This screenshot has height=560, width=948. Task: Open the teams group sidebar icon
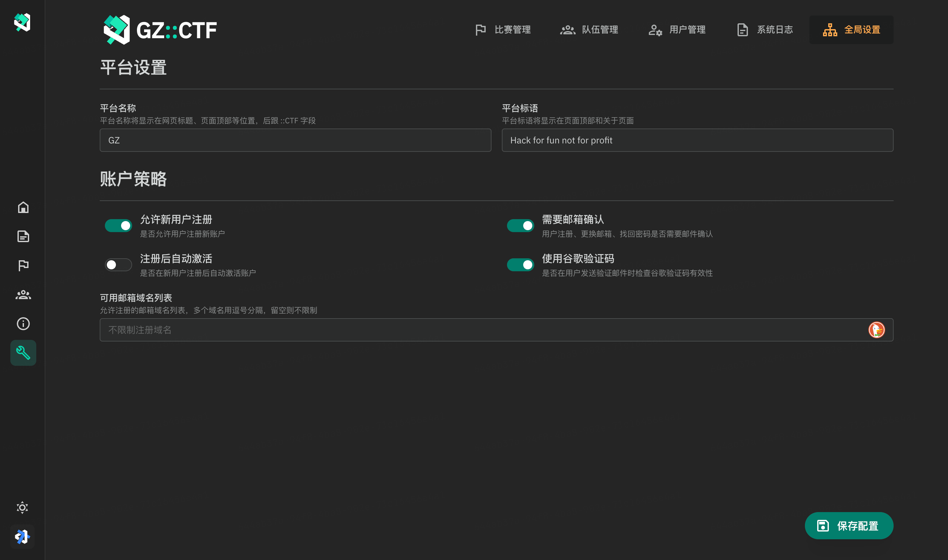pos(23,295)
